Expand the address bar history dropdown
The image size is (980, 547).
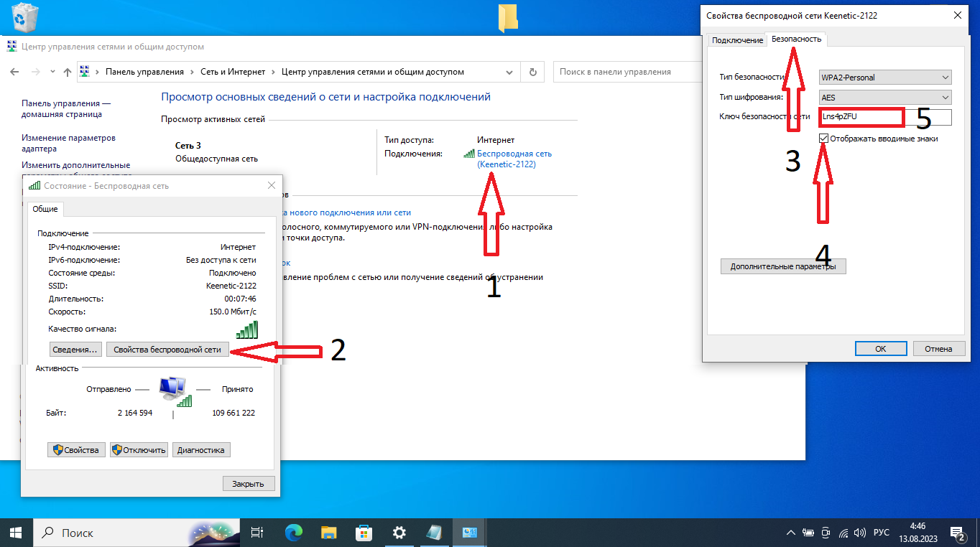pyautogui.click(x=509, y=72)
